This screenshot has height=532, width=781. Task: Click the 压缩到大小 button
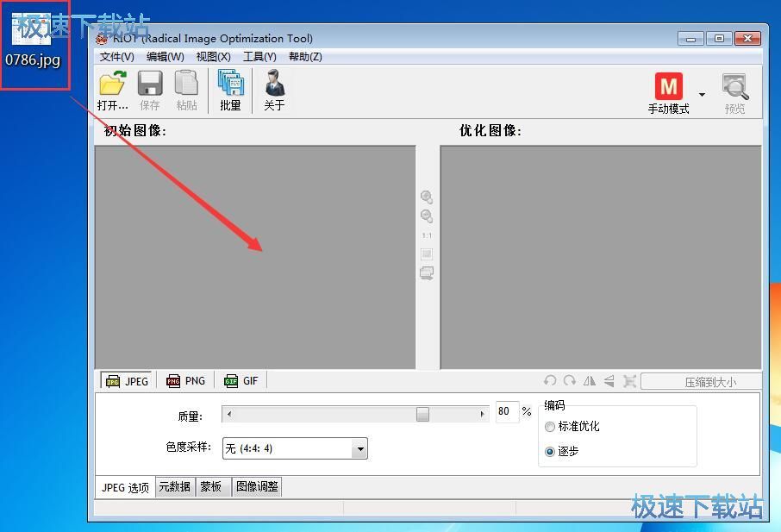[x=701, y=382]
